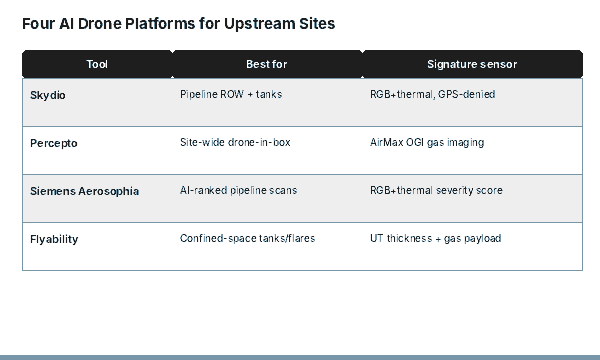
Task: Click the 'RGB+thermal severity score' cell
Action: 472,199
